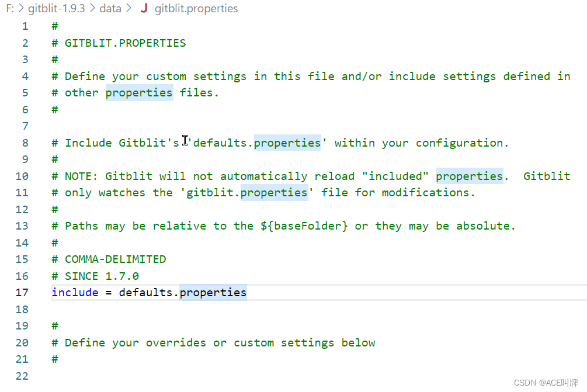Image resolution: width=587 pixels, height=392 pixels.
Task: Click highlighted properties on line 17
Action: pos(213,293)
